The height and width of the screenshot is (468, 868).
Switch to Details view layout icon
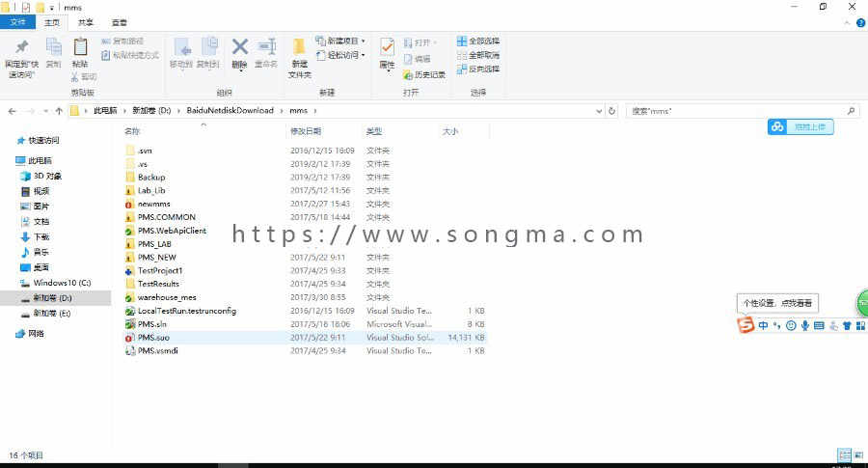click(845, 454)
